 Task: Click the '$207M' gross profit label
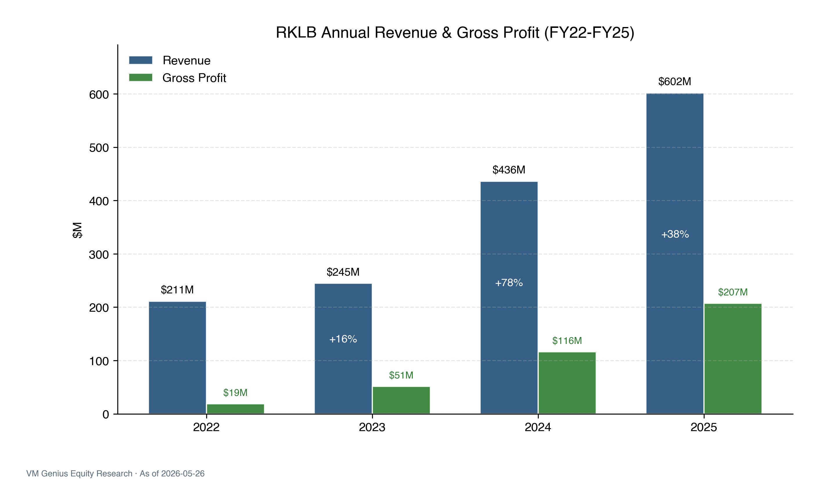(x=733, y=292)
